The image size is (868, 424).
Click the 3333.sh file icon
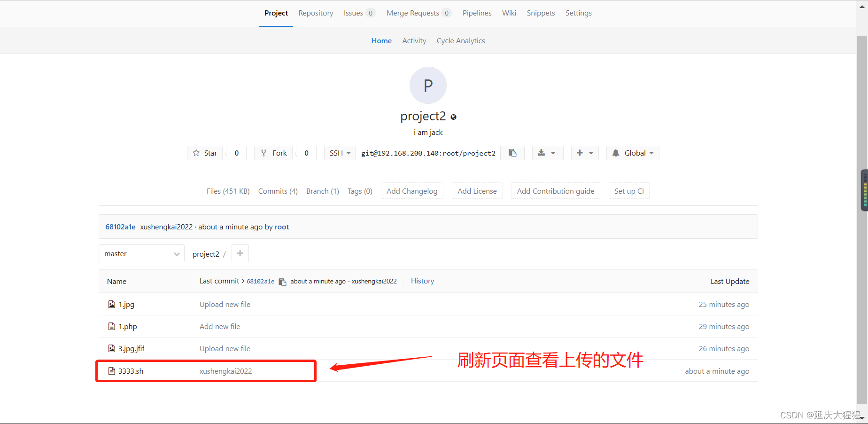click(x=111, y=371)
